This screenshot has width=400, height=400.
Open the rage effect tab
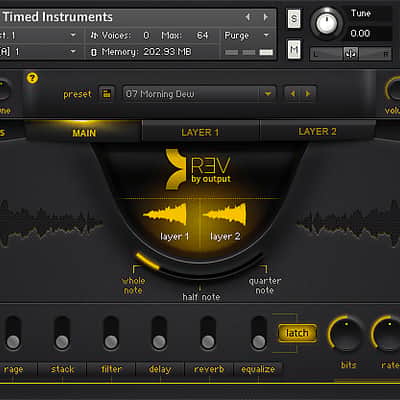tap(14, 369)
